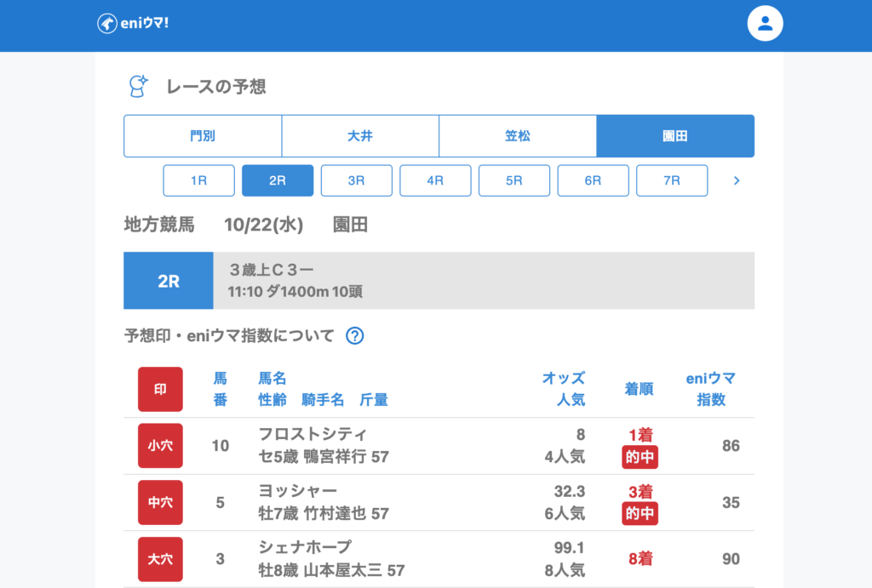872x588 pixels.
Task: Open the user account profile icon
Action: [x=765, y=24]
